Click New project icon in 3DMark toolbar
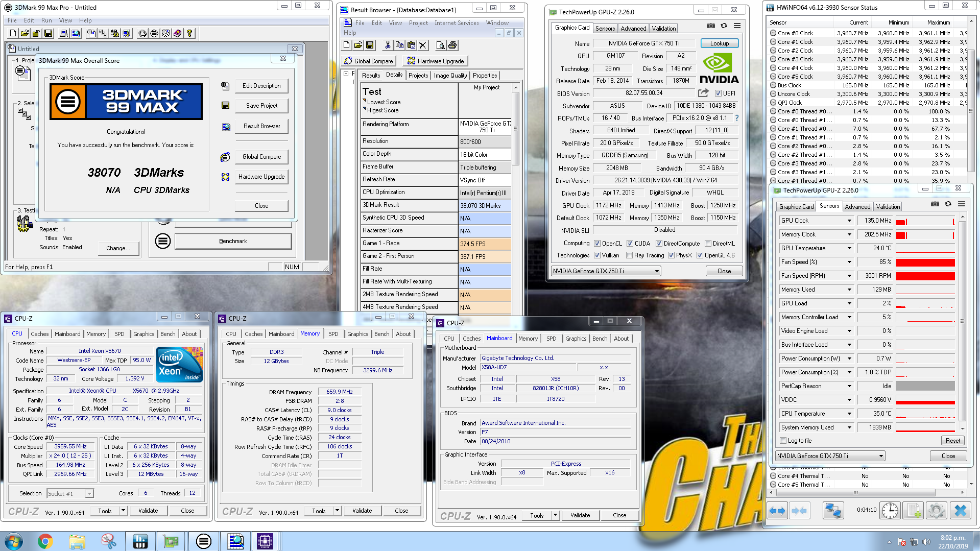This screenshot has width=980, height=551. pos(13,33)
